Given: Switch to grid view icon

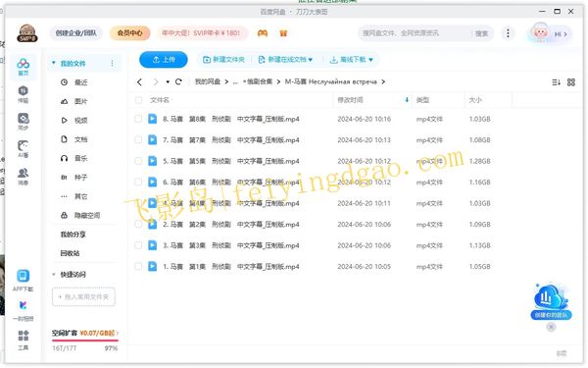Looking at the screenshot, I should pos(571,82).
